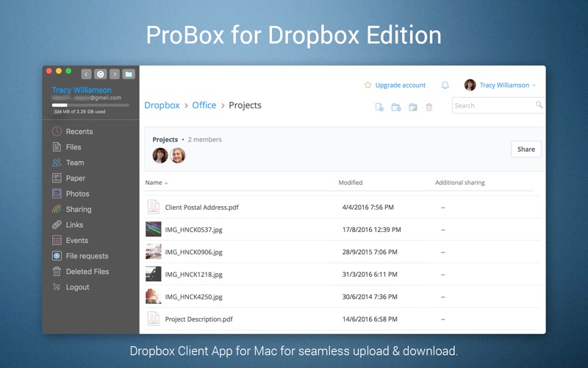Click the new shared folder icon
This screenshot has height=368, width=588.
tap(413, 107)
